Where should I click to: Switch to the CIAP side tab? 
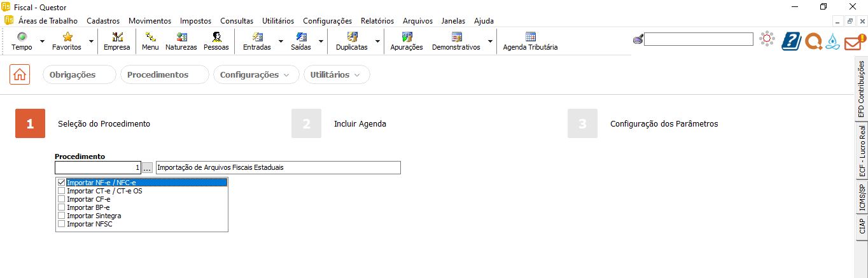[861, 226]
